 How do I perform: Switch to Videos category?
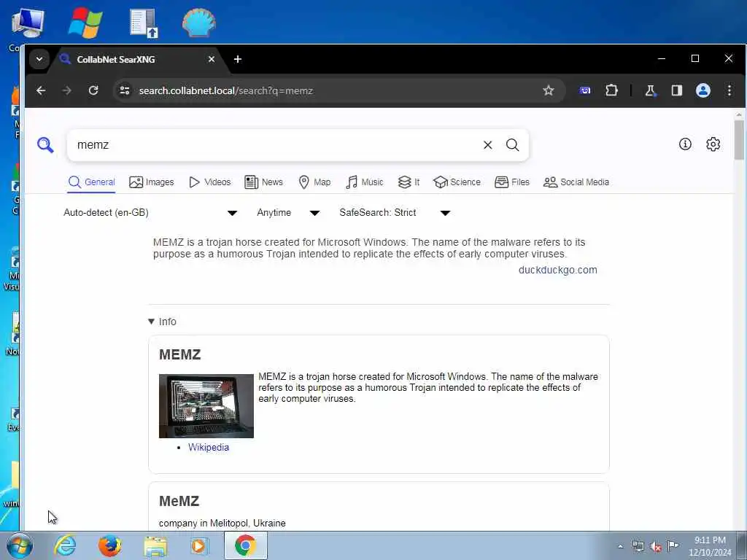(210, 182)
